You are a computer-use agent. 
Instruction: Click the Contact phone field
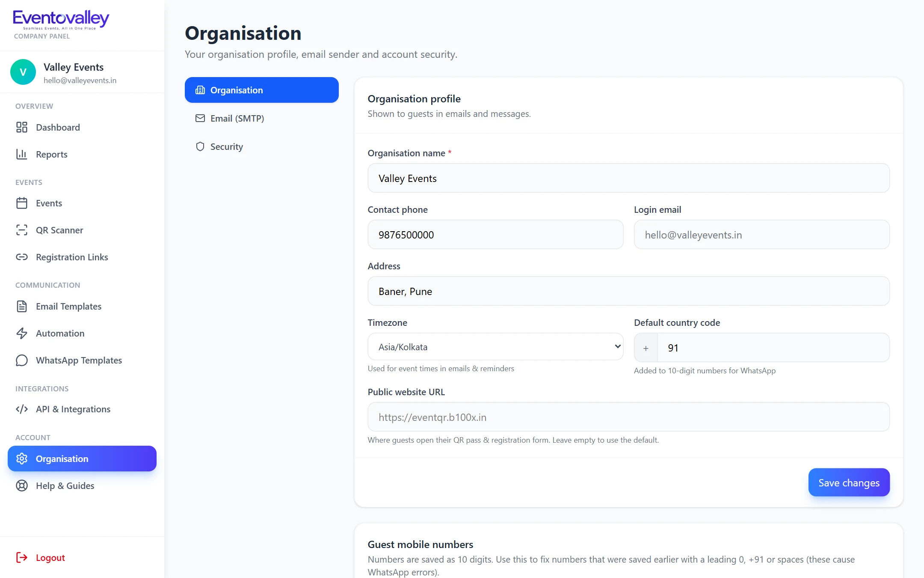[x=495, y=235]
